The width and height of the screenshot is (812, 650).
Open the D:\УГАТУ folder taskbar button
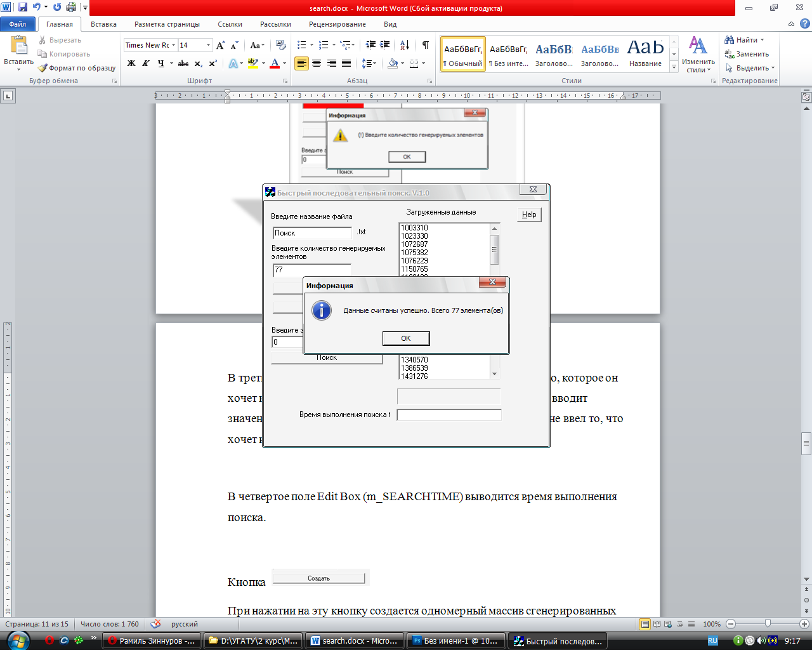pos(254,641)
